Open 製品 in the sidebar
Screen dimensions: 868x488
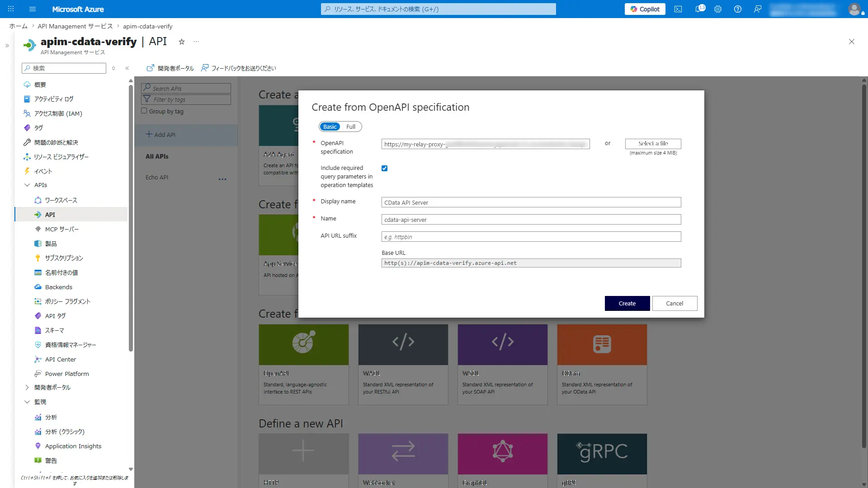click(51, 244)
